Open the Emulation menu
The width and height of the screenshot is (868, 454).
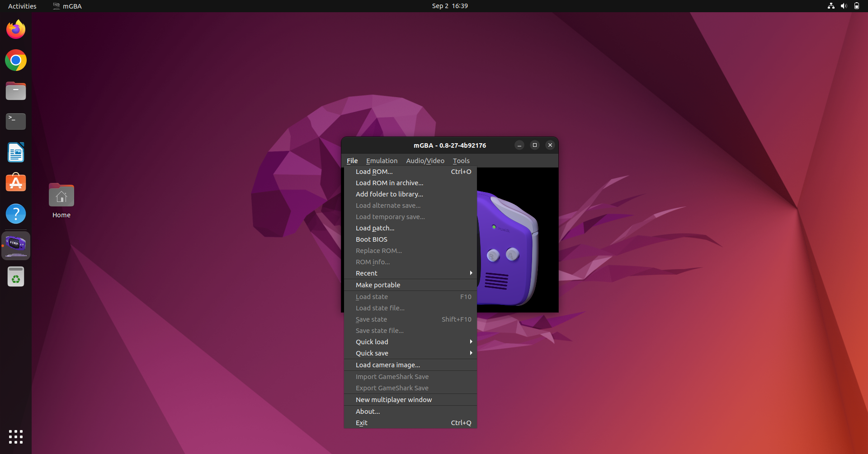coord(382,160)
